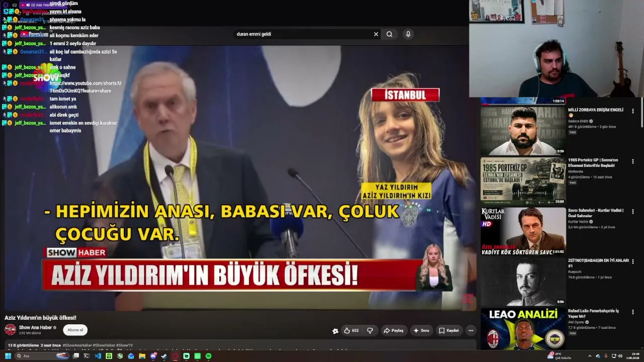The width and height of the screenshot is (644, 362).
Task: Open the YouTube shorts link in chat
Action: (x=86, y=86)
